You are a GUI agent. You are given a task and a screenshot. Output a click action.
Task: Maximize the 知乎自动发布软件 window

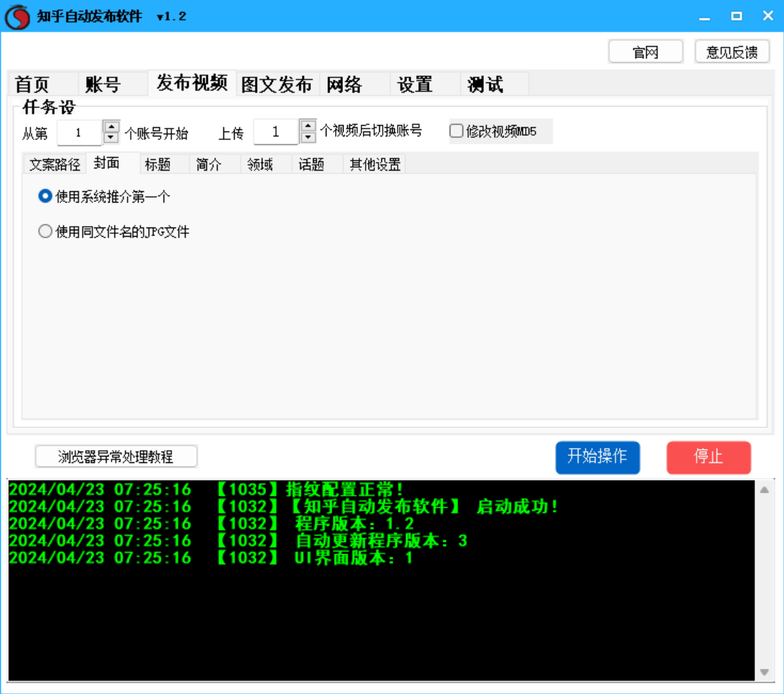[736, 16]
